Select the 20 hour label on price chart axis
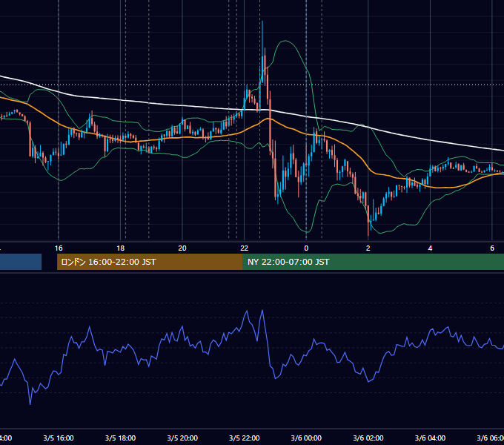The image size is (504, 445). 182,248
